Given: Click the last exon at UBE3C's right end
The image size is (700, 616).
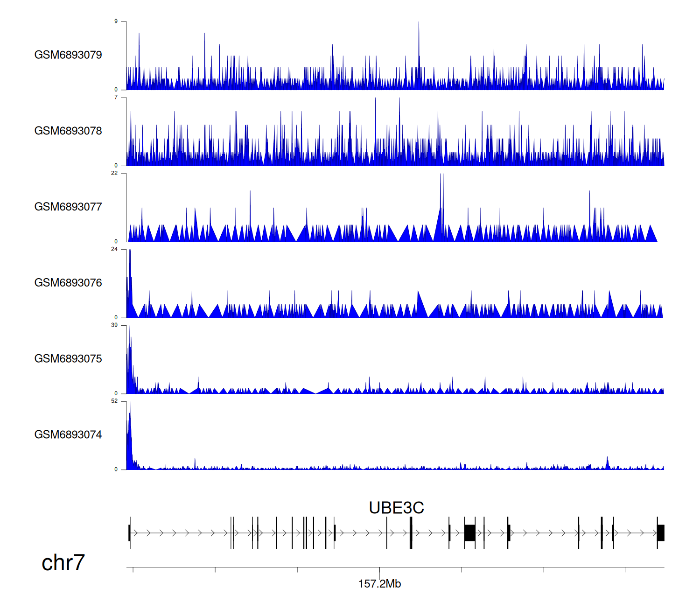Looking at the screenshot, I should 660,533.
